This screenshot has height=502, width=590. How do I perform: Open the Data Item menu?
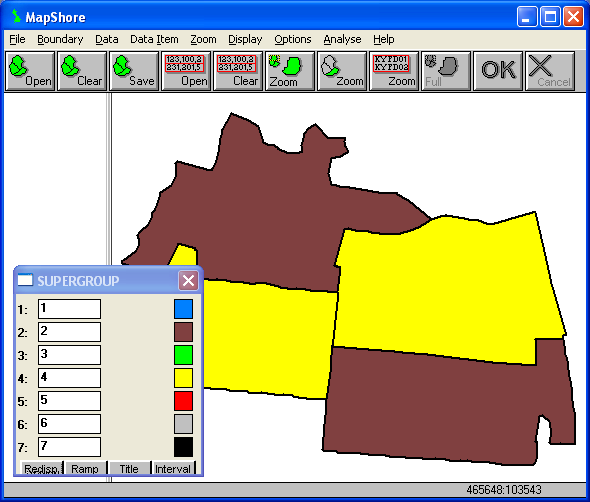tap(154, 39)
